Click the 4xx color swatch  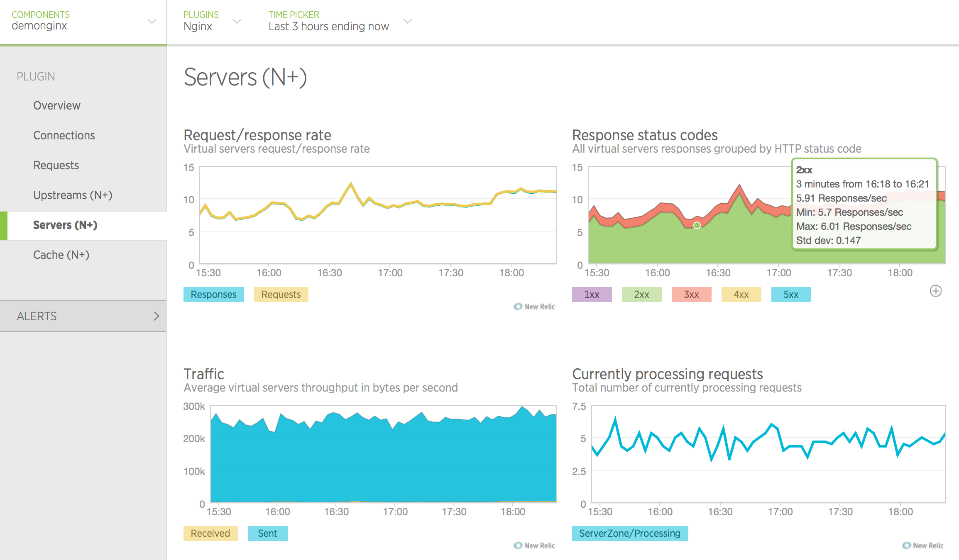pos(741,294)
